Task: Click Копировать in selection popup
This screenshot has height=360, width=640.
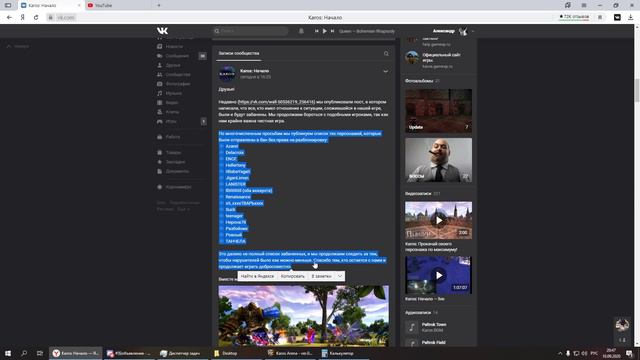Action: pyautogui.click(x=293, y=276)
